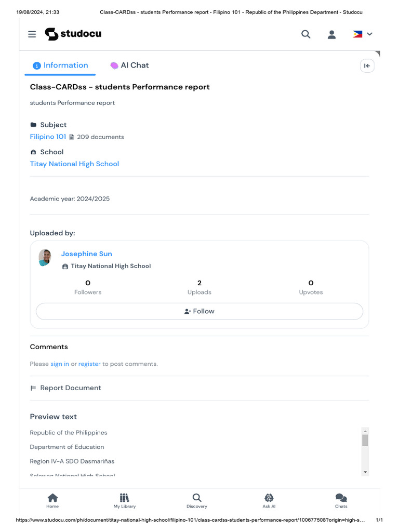
Task: Expand the Philippines flag language dropdown
Action: pyautogui.click(x=362, y=34)
